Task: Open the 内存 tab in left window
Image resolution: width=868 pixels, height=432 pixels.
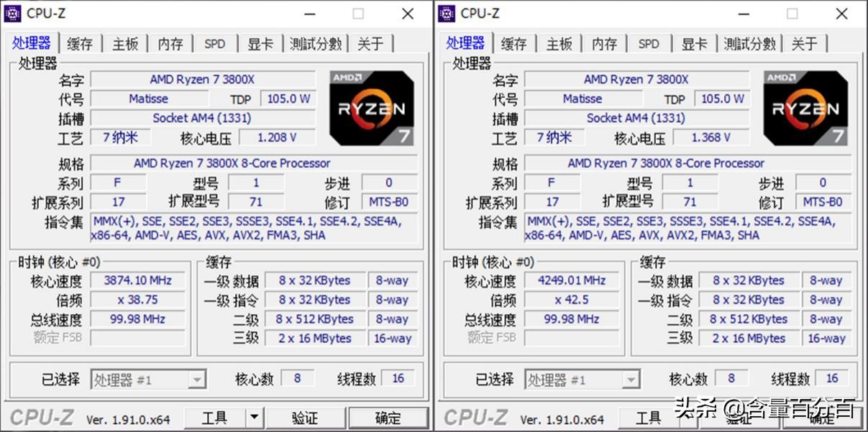Action: (170, 43)
